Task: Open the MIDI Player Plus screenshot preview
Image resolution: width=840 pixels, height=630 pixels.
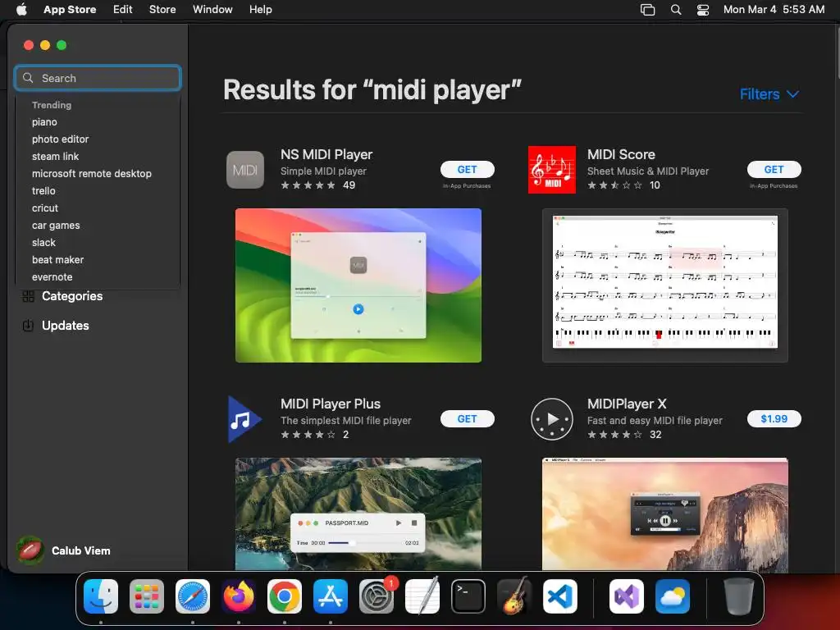Action: click(358, 514)
